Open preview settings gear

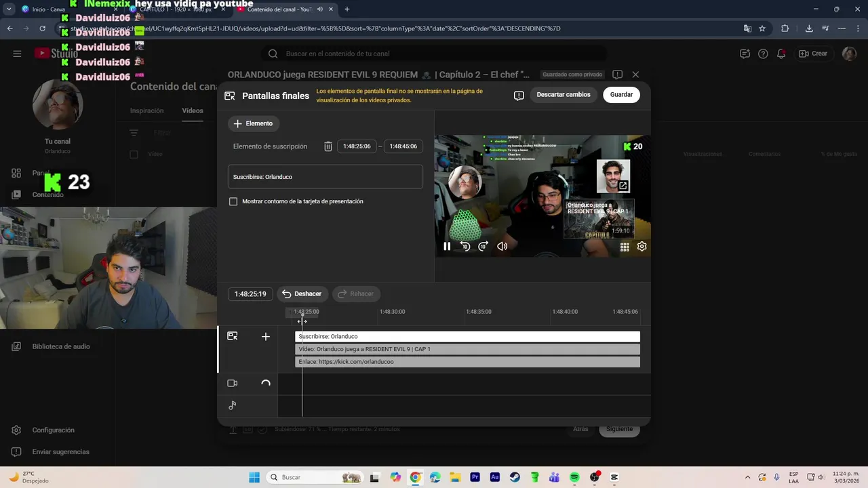pos(642,246)
